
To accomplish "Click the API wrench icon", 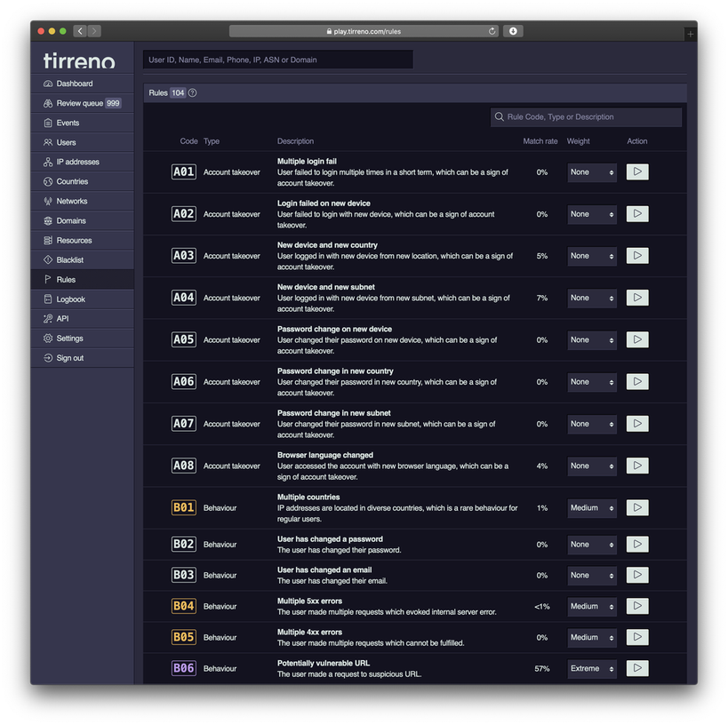I will (x=48, y=319).
